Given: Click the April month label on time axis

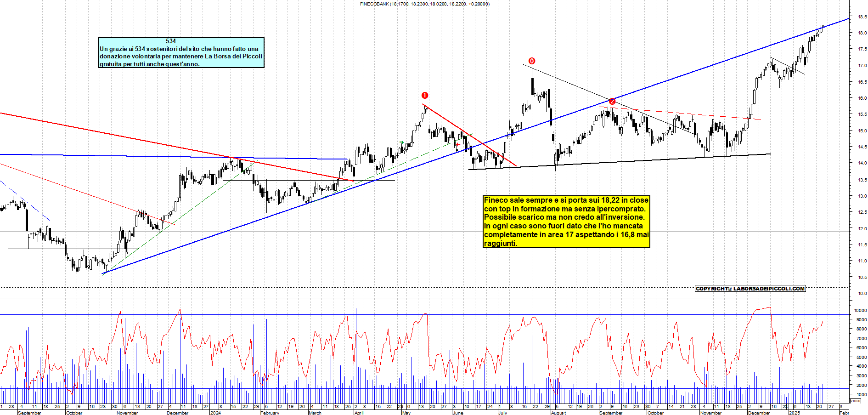Looking at the screenshot, I should [359, 413].
